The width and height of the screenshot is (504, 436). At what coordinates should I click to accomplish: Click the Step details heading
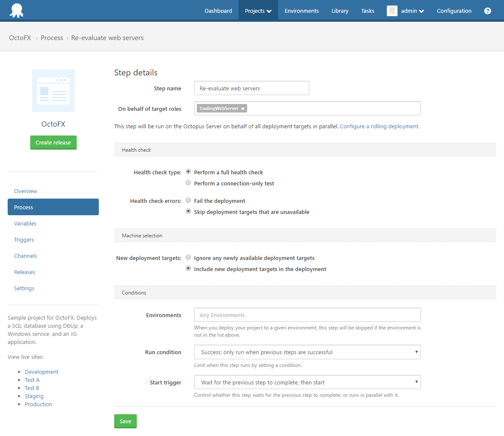135,72
